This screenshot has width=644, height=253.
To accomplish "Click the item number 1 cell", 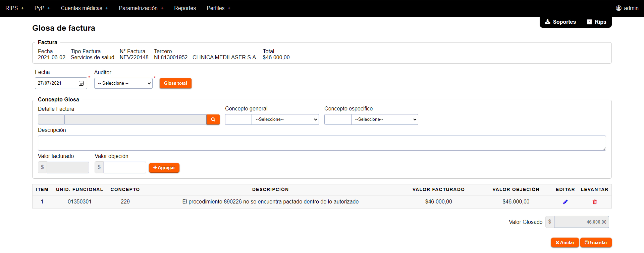I will tap(42, 202).
